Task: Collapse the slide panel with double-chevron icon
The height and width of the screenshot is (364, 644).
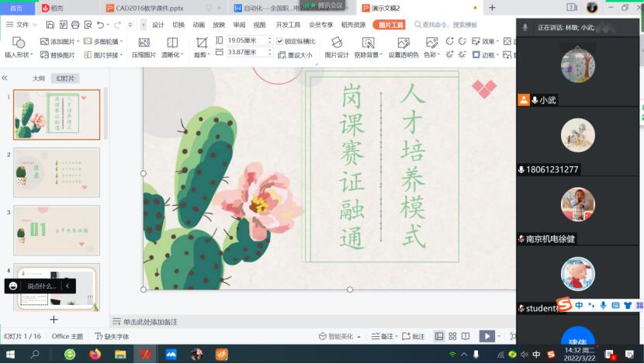Action: [5, 78]
